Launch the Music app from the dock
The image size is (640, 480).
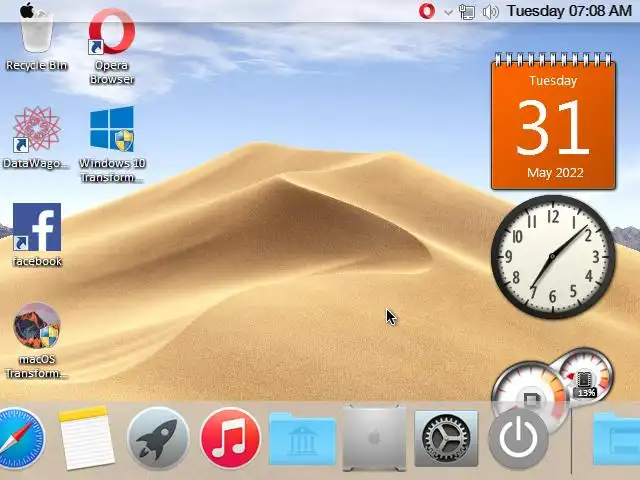click(230, 438)
